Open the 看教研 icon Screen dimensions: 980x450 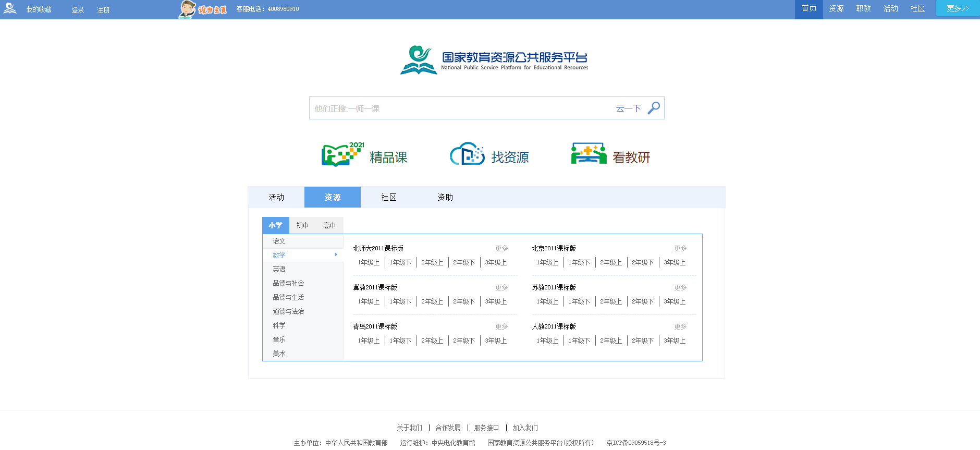pyautogui.click(x=589, y=153)
